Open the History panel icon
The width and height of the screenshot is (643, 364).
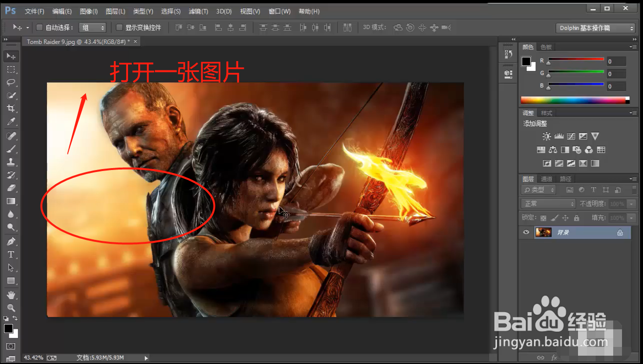point(508,54)
